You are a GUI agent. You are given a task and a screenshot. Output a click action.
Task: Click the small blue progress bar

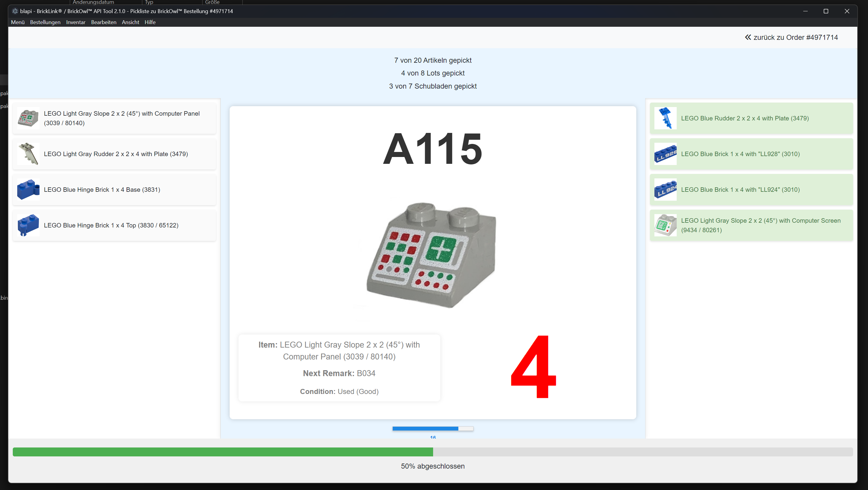[x=433, y=429]
